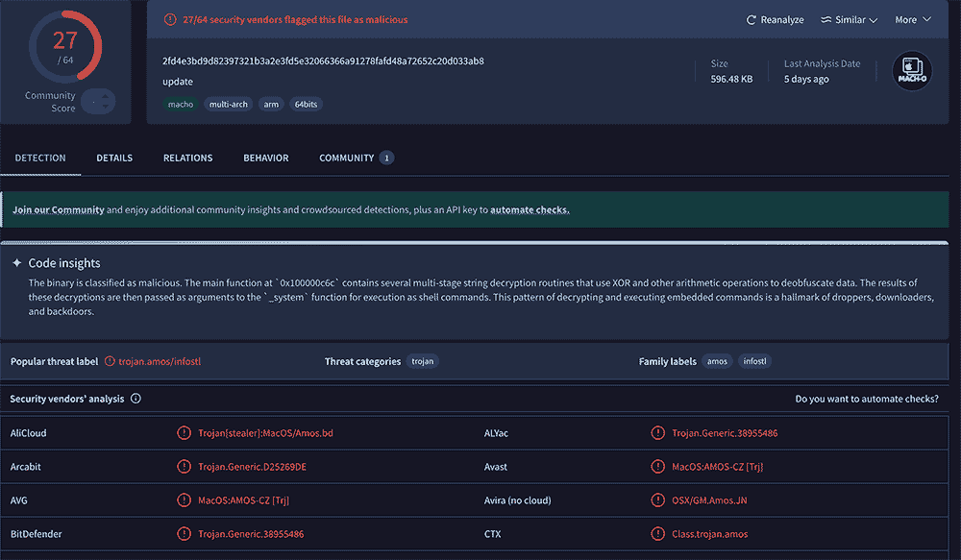Follow the automate checks link in banner
The height and width of the screenshot is (560, 961).
point(530,209)
